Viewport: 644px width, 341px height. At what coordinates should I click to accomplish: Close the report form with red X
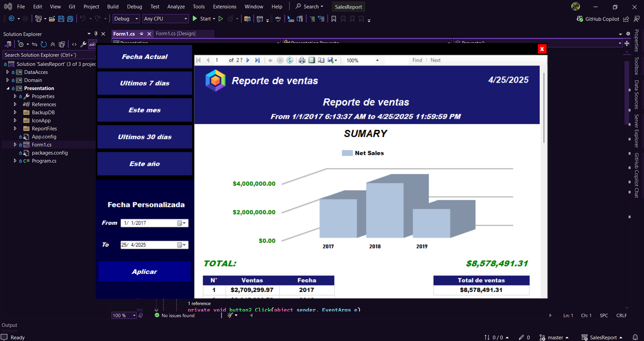click(542, 49)
